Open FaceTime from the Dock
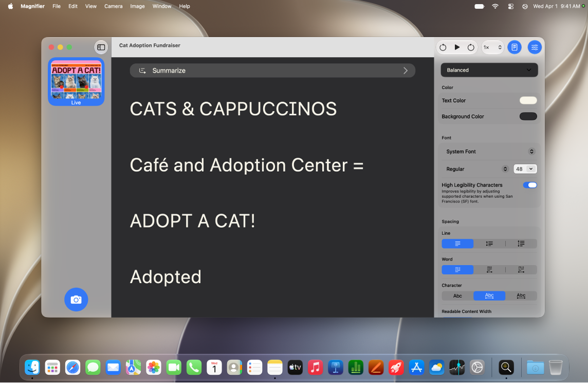 [174, 367]
